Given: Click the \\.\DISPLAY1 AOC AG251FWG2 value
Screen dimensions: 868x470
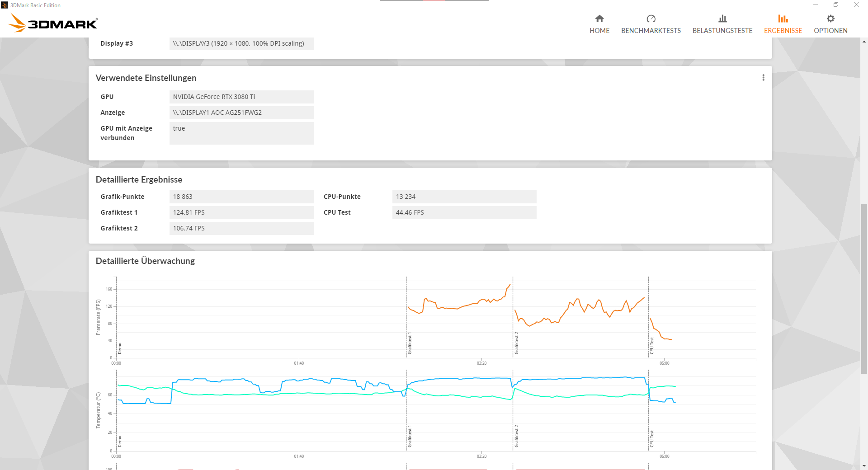Looking at the screenshot, I should click(x=241, y=113).
